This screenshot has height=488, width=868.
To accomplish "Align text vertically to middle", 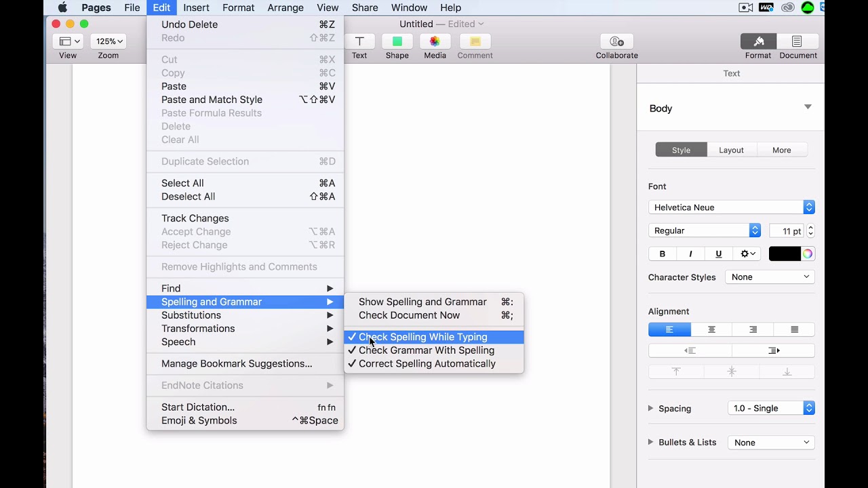I will [732, 371].
